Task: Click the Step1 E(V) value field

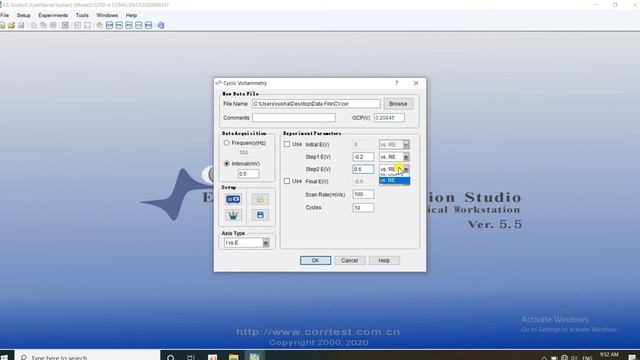Action: [x=363, y=157]
